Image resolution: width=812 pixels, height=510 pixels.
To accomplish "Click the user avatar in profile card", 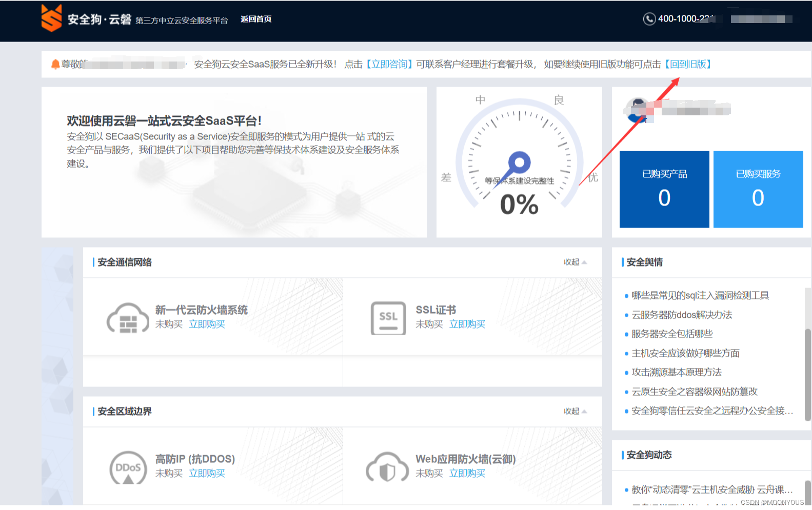I will [638, 110].
